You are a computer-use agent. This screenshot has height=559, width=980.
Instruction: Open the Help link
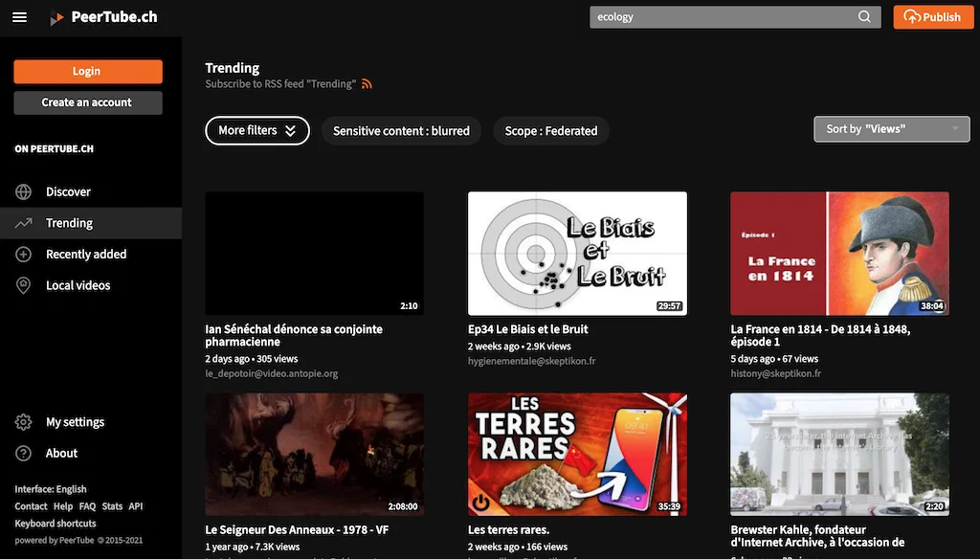[x=63, y=506]
